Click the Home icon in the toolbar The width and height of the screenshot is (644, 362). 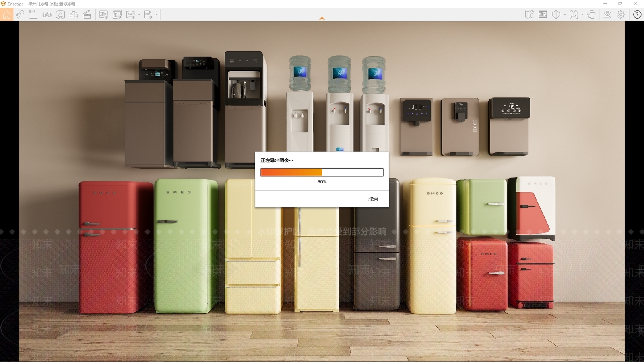click(6, 15)
